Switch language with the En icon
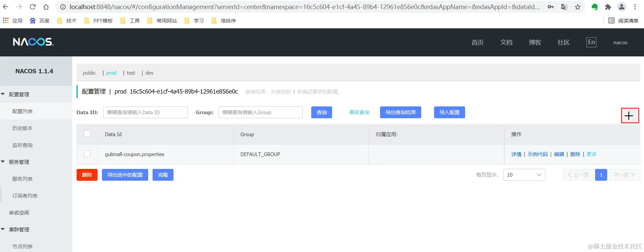Screen dimensions: 644x252 pos(591,42)
